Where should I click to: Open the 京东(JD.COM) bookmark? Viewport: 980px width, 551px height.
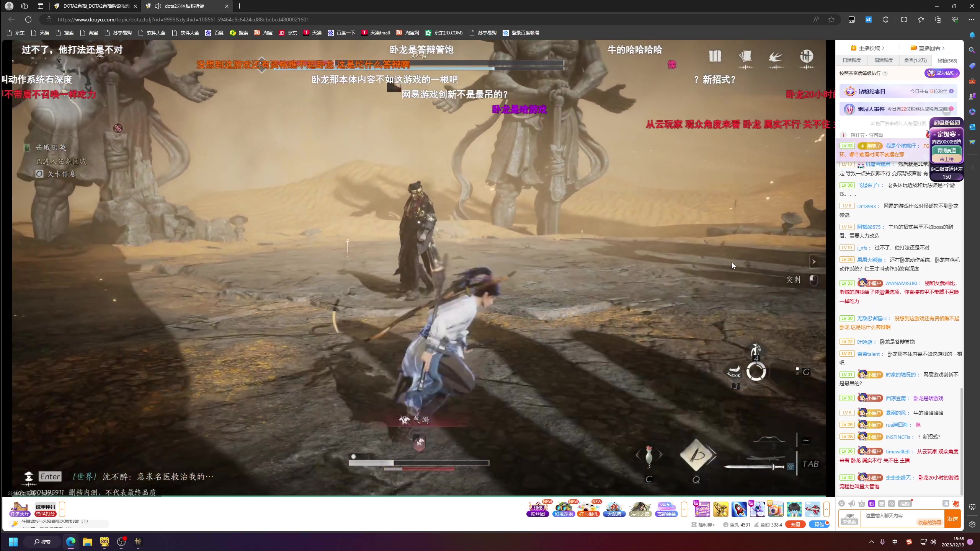444,33
